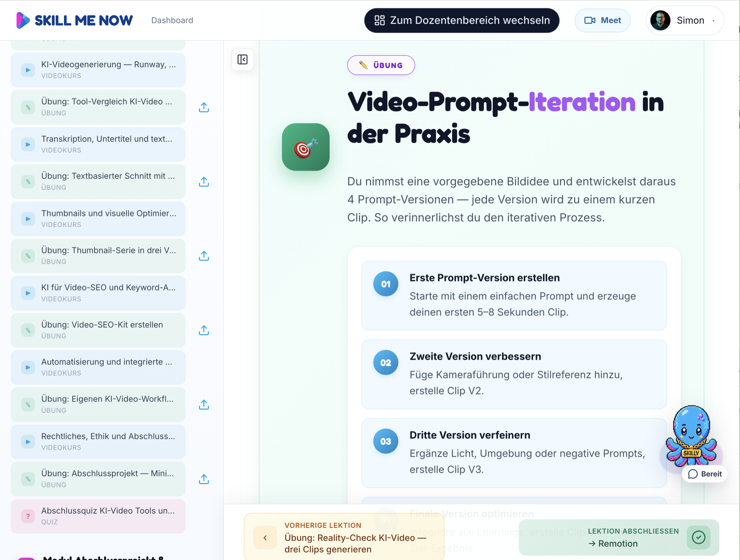The image size is (740, 560).
Task: Click play icon of Video-SEO lesson
Action: tap(28, 293)
